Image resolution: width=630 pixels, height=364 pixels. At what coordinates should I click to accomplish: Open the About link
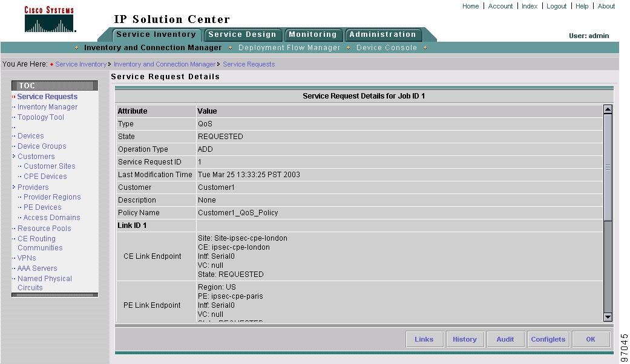pos(606,6)
